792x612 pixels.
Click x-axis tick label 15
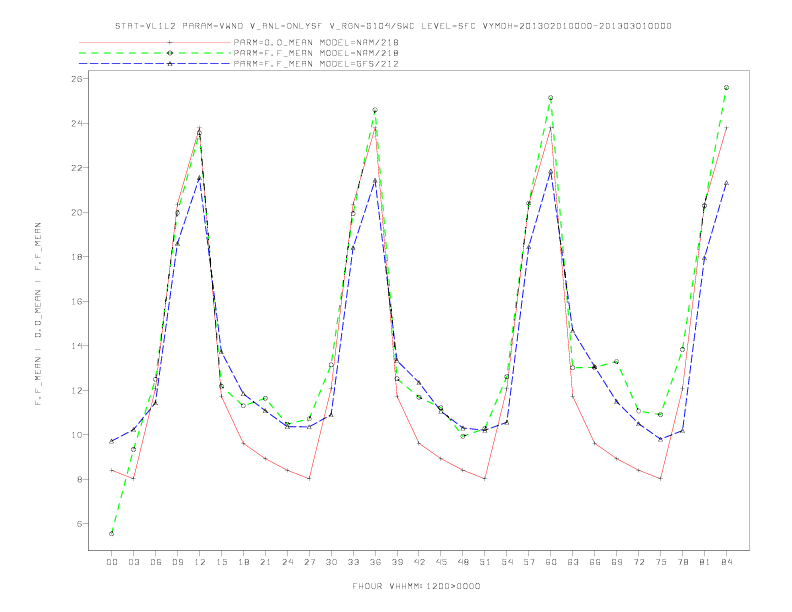[x=221, y=562]
